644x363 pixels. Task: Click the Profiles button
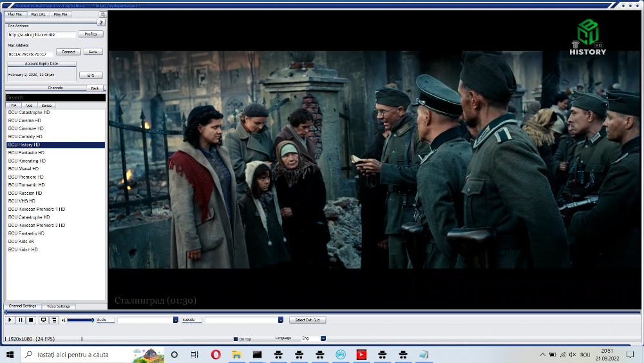click(91, 34)
